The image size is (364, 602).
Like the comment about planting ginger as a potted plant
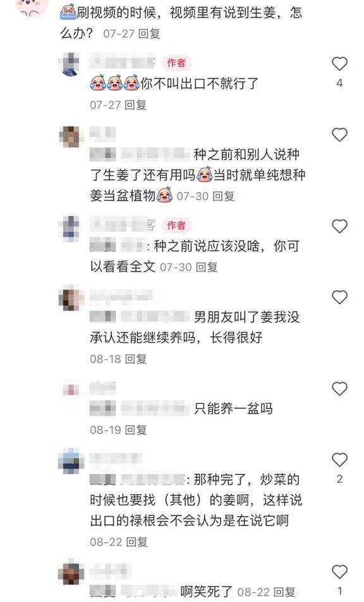tap(339, 135)
